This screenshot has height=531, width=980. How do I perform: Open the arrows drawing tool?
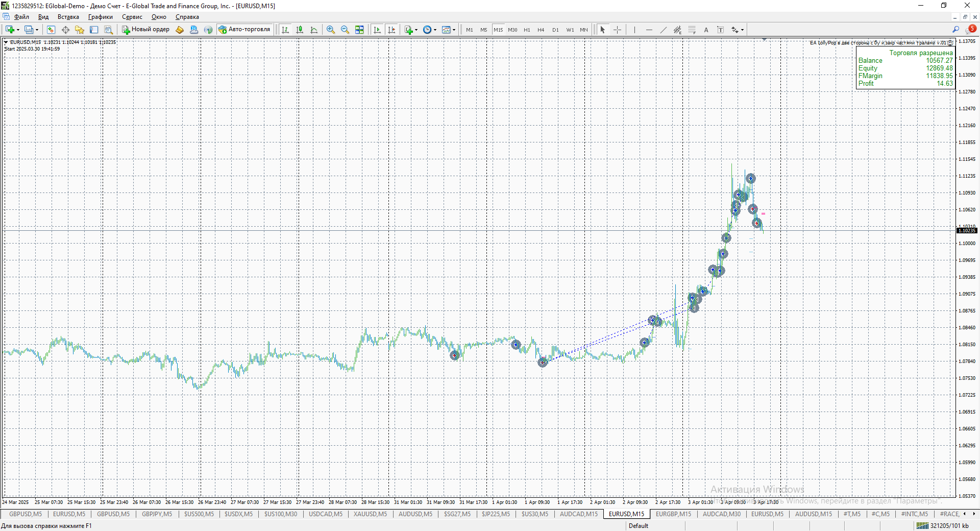[734, 30]
